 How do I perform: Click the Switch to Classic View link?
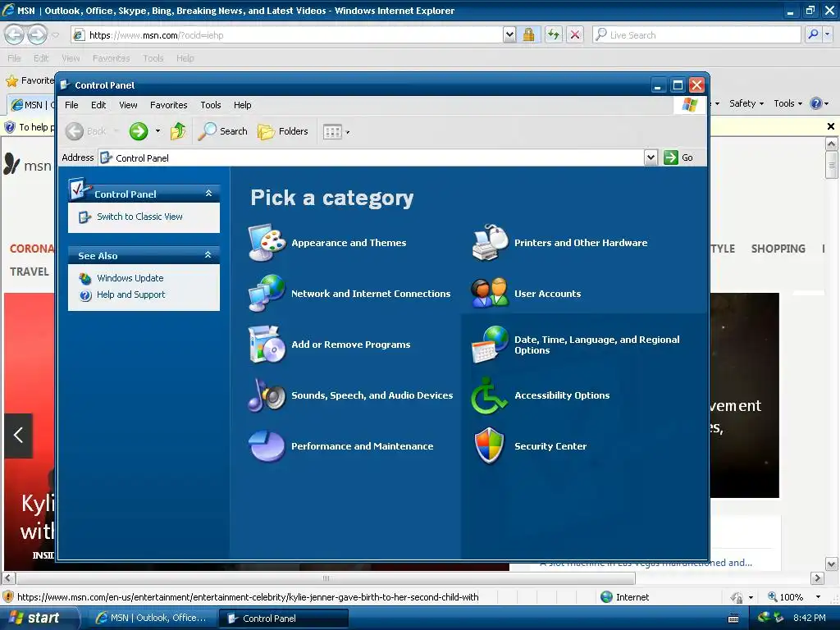click(139, 217)
